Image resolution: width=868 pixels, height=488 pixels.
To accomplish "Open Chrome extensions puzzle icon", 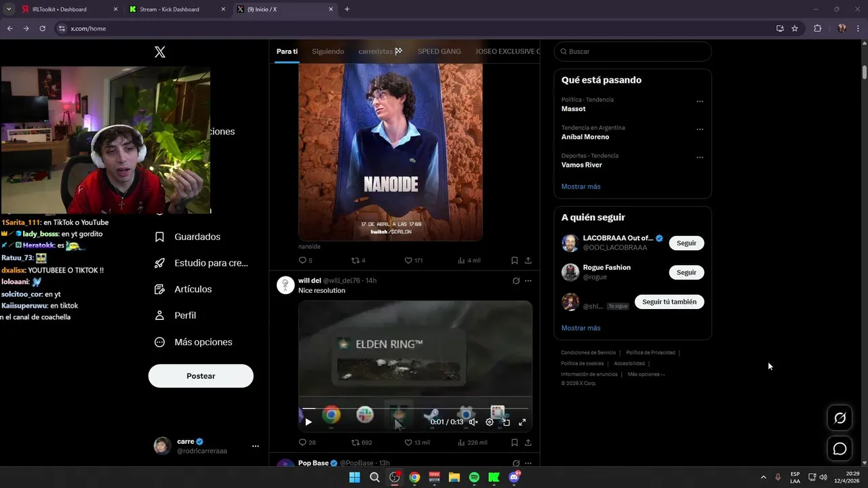I will coord(817,28).
